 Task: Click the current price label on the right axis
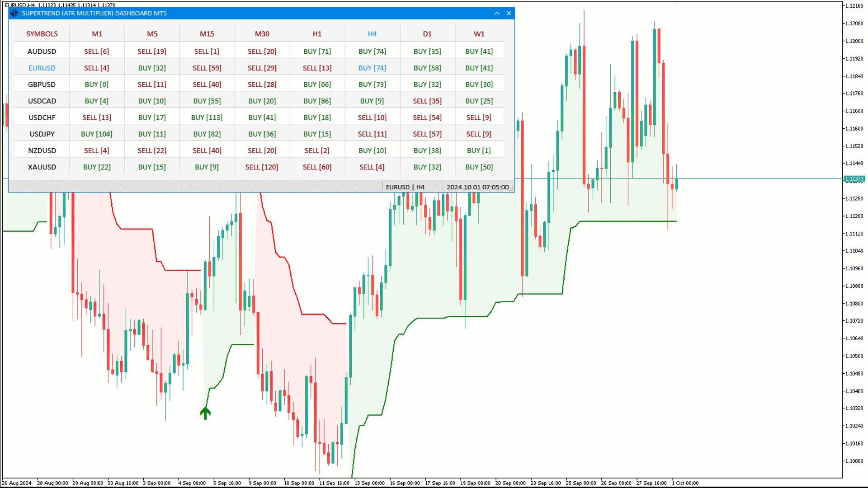pos(854,178)
